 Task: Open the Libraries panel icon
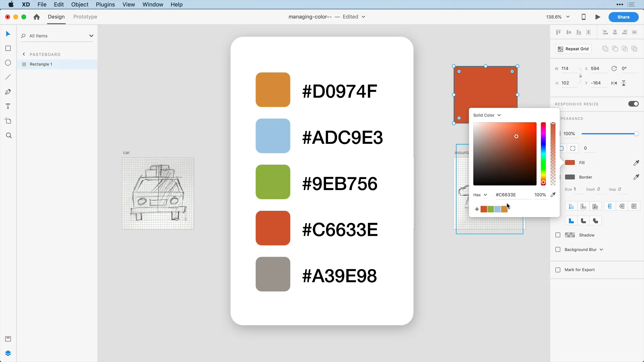pyautogui.click(x=8, y=339)
